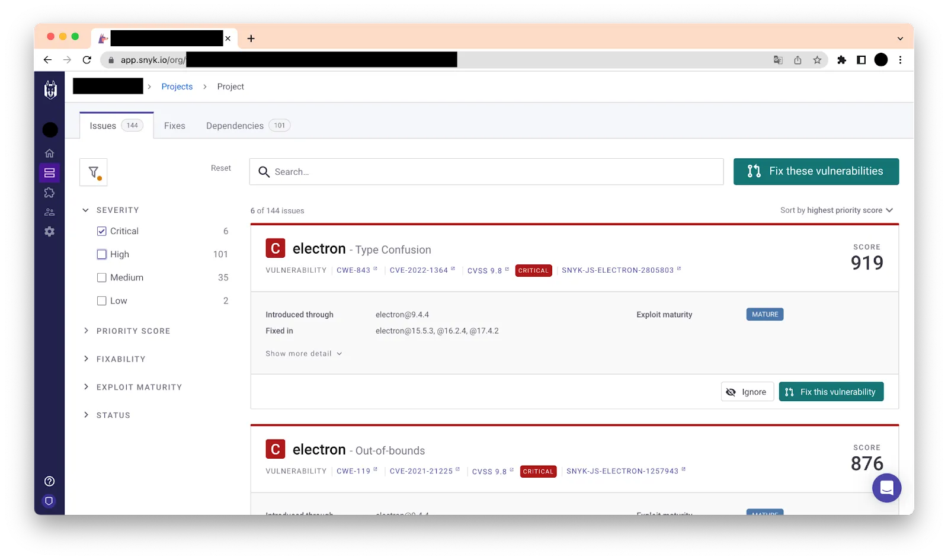The width and height of the screenshot is (948, 560).
Task: Uncheck the Critical severity checkbox
Action: (102, 231)
